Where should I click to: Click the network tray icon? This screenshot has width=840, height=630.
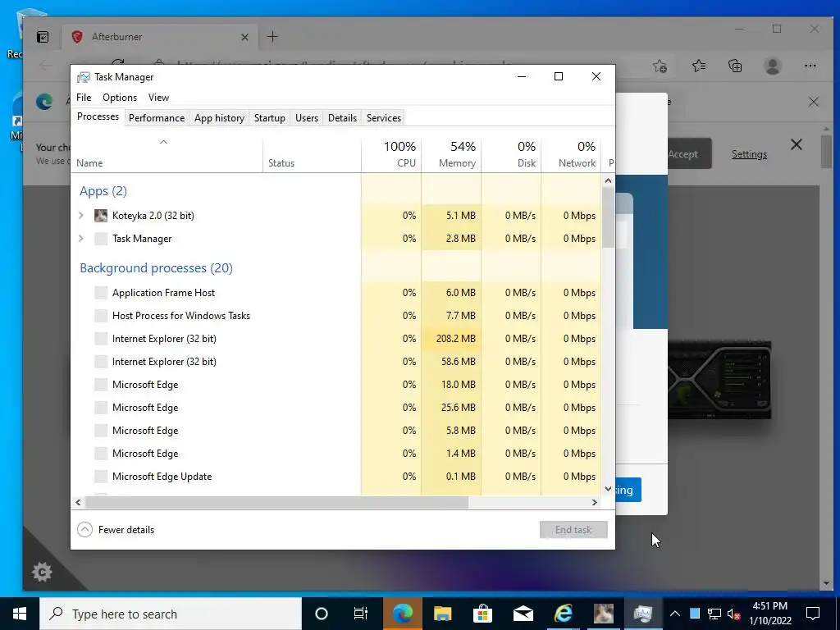pos(714,614)
